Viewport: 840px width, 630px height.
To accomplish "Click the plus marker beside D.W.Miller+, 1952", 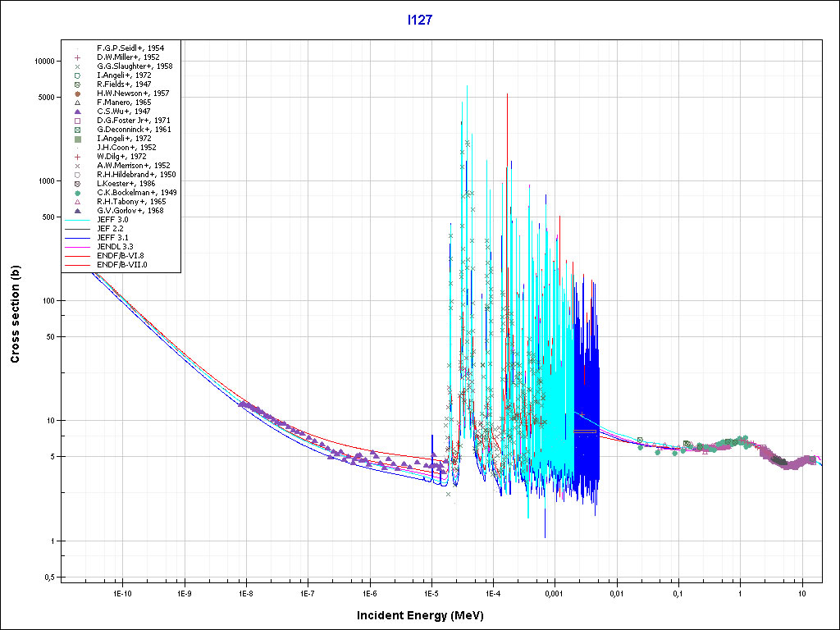I will [76, 57].
